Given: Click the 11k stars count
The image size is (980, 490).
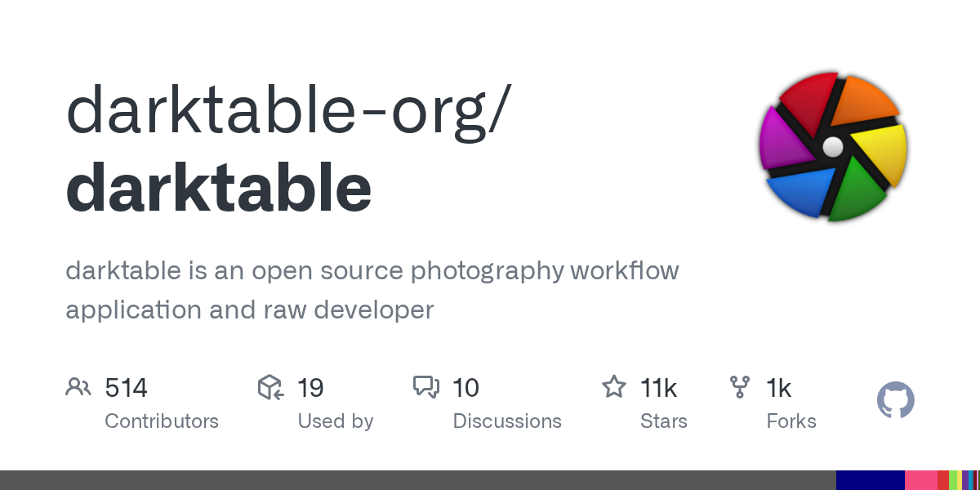Looking at the screenshot, I should pyautogui.click(x=658, y=388).
